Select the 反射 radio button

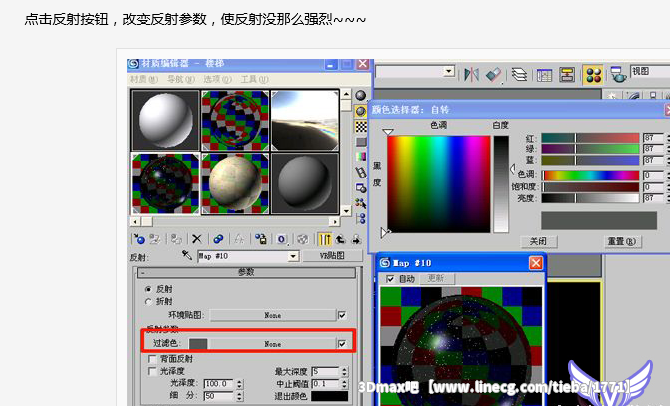[148, 289]
